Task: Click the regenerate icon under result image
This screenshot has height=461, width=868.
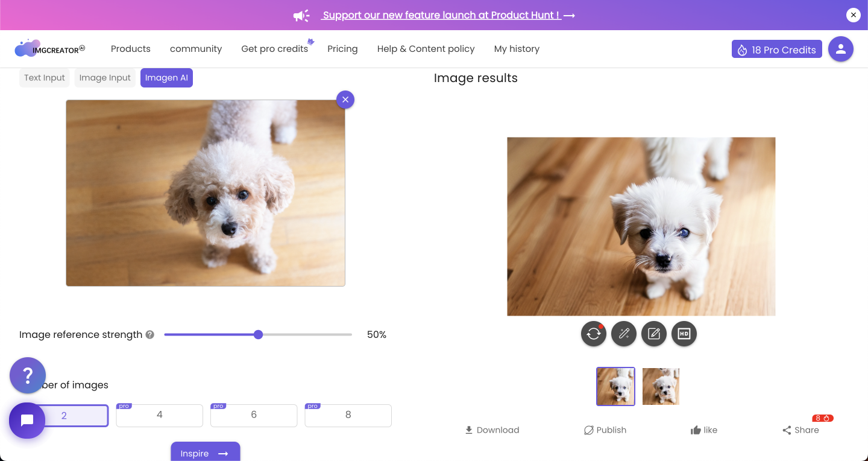Action: [x=593, y=334]
